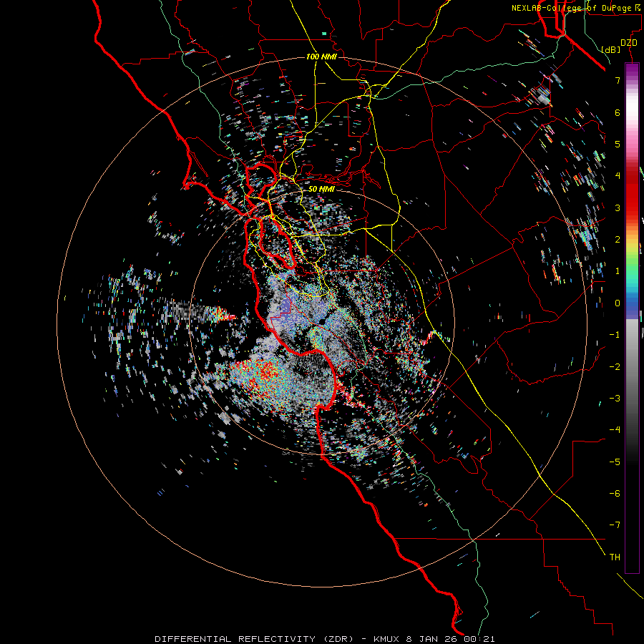Click the 0 value on the color scale

pyautogui.click(x=618, y=303)
